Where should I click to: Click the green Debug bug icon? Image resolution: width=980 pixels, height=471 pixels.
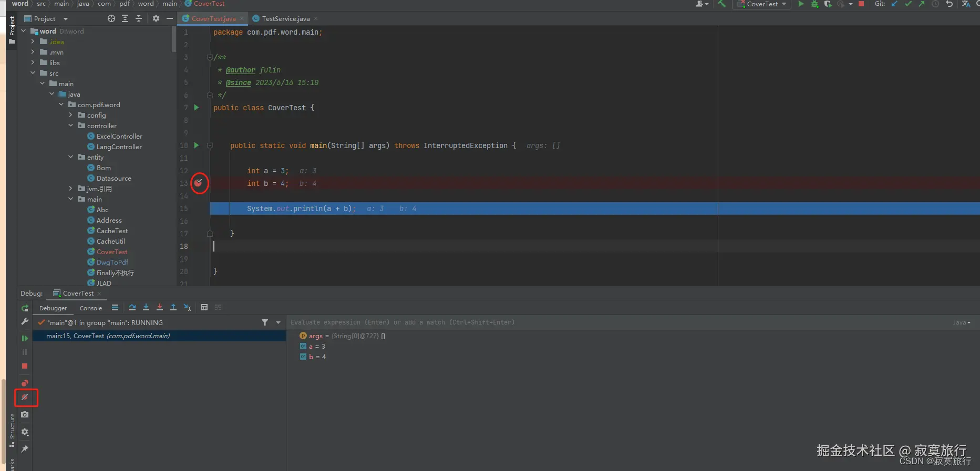click(814, 4)
